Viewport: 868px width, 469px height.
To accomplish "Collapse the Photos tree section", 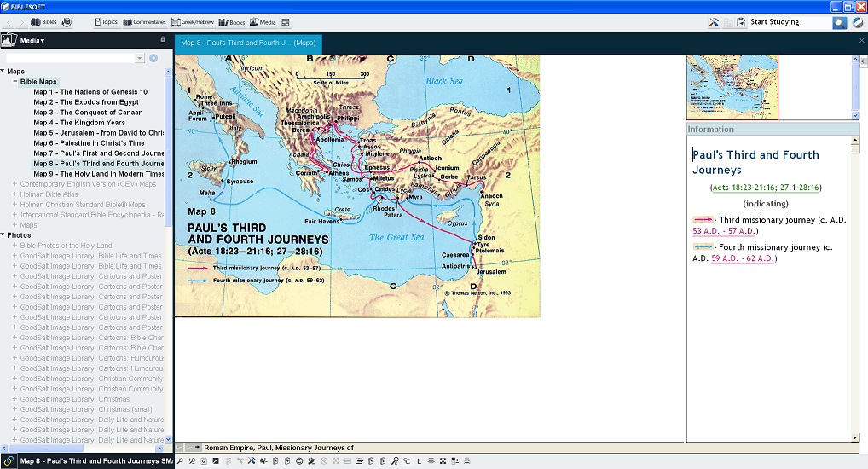I will click(3, 234).
